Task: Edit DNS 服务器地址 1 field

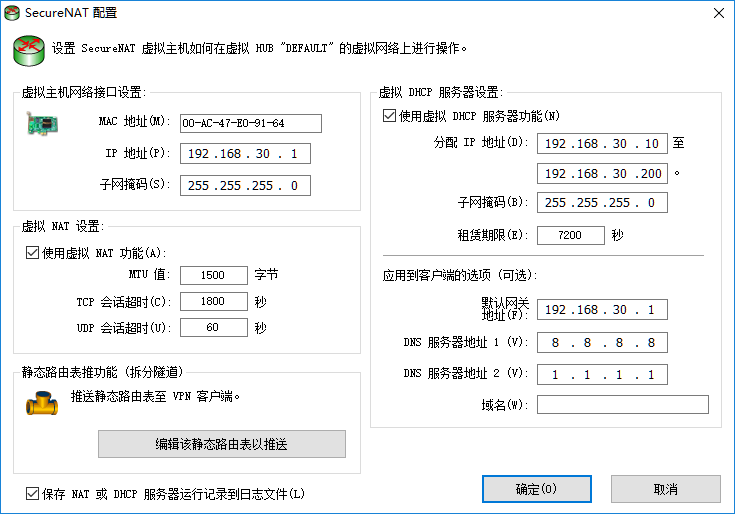Action: (x=602, y=343)
